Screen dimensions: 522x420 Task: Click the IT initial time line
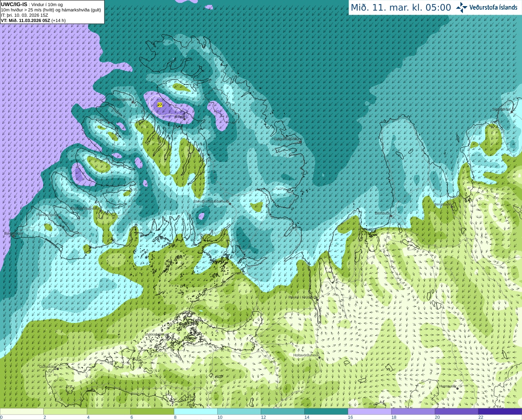(24, 15)
